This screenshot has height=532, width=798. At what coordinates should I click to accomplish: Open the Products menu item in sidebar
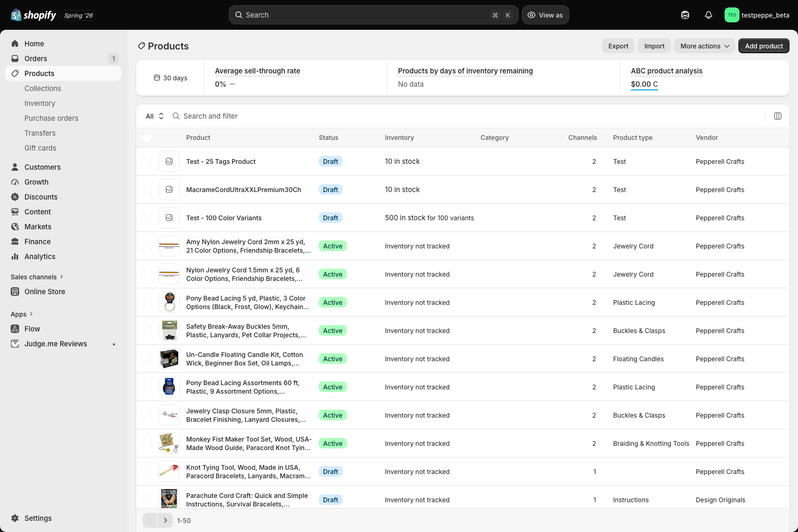click(63, 73)
